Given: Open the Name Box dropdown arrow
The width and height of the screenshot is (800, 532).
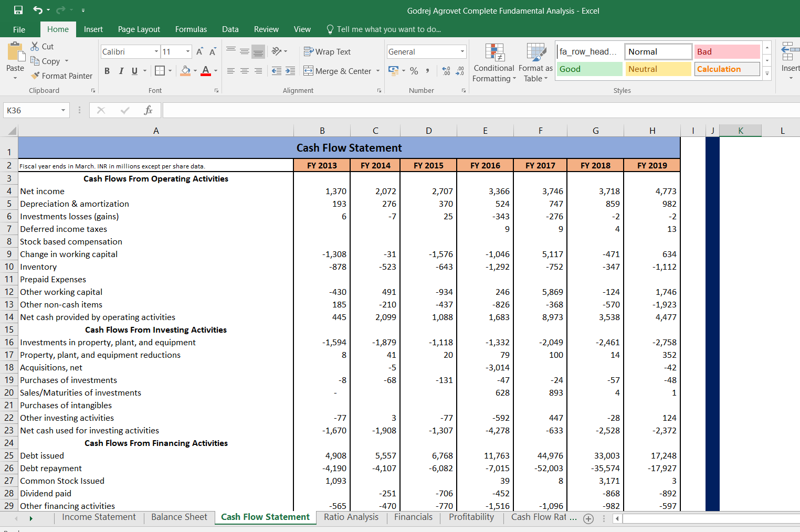Looking at the screenshot, I should 63,110.
